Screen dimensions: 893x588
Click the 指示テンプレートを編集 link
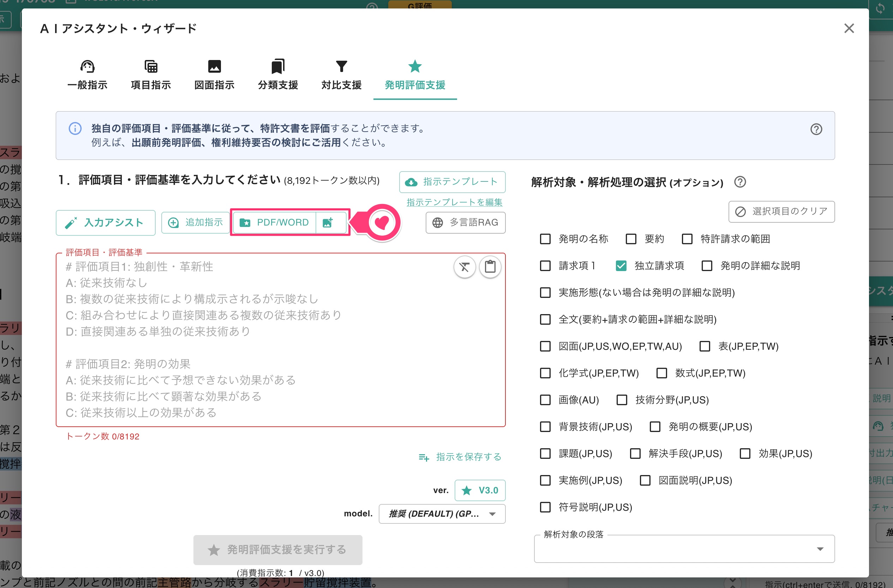454,202
